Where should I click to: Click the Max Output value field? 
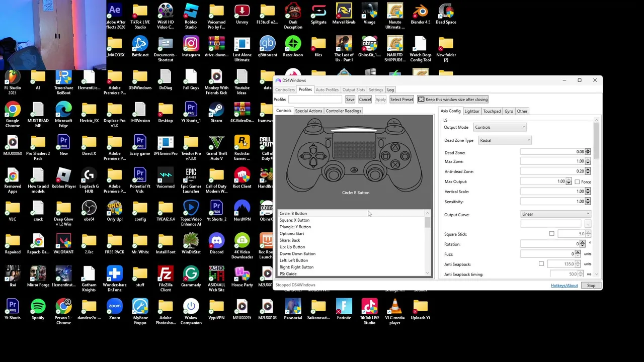click(543, 182)
